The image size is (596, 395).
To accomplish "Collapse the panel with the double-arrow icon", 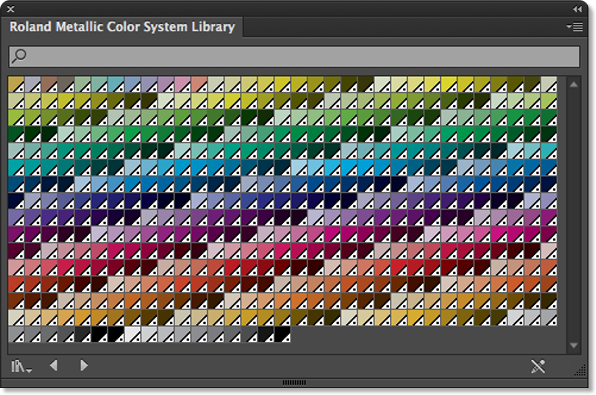I will (x=577, y=9).
